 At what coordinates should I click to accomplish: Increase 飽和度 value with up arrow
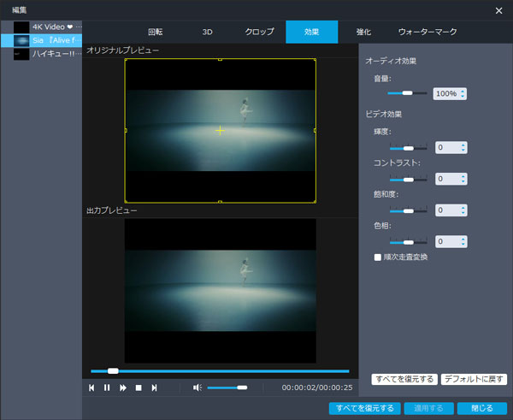(463, 208)
